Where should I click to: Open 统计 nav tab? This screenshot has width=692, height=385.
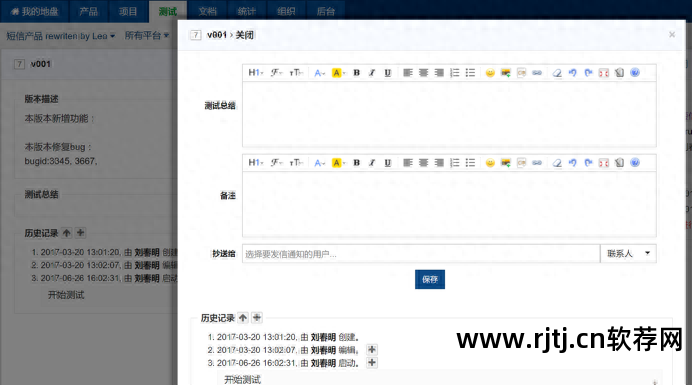(246, 11)
